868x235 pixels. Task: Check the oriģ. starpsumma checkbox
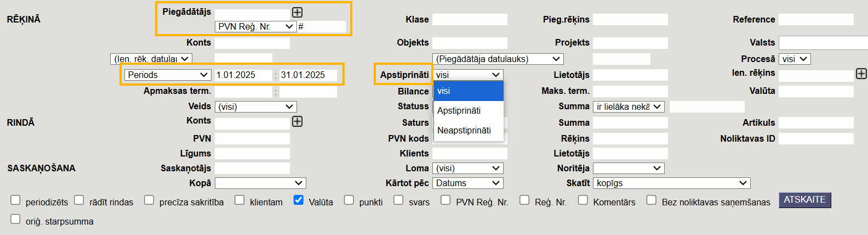15,220
